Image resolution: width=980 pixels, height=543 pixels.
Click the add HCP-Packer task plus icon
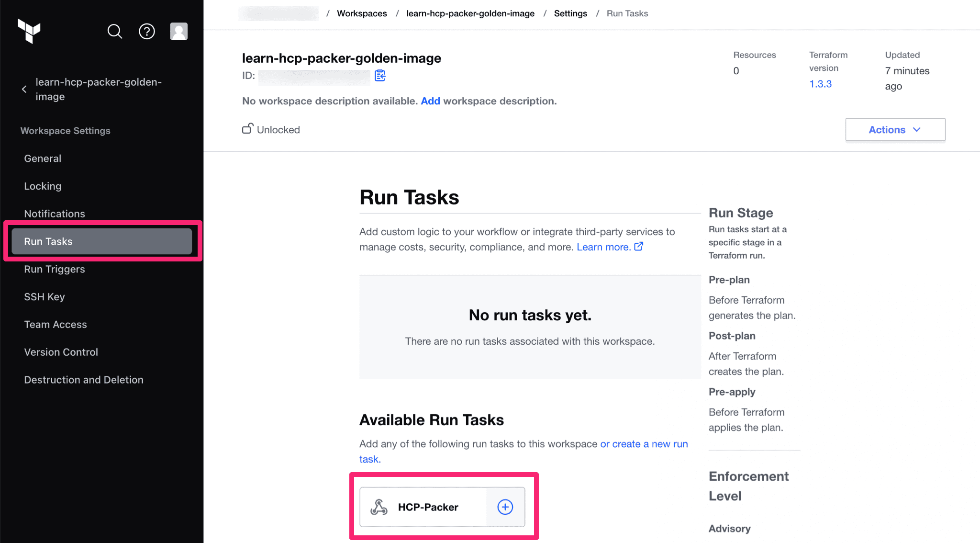(505, 507)
